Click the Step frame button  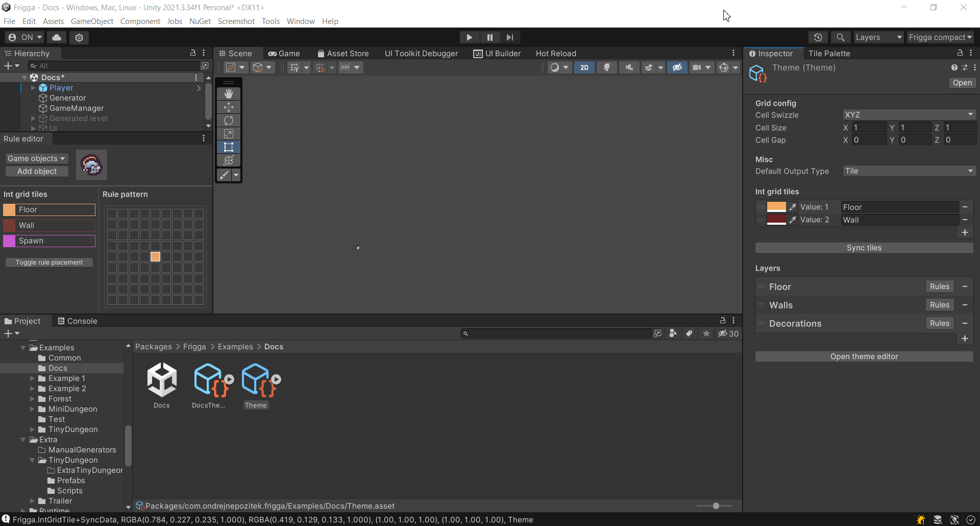(510, 37)
